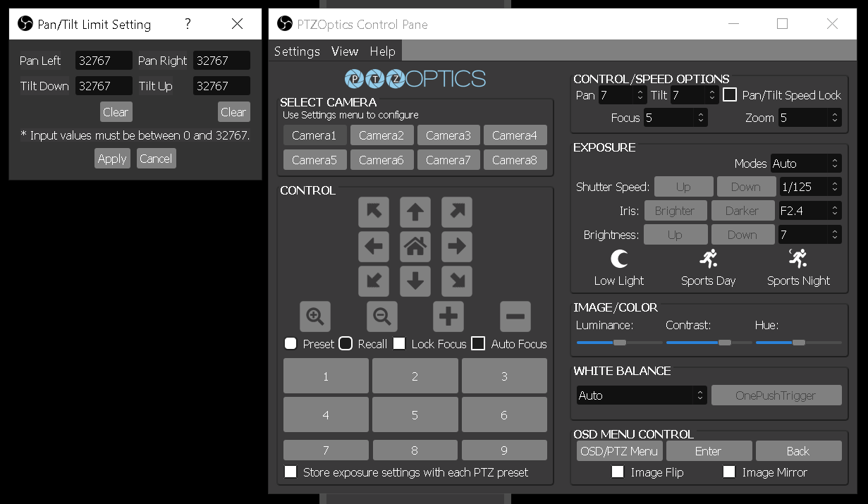The image size is (868, 504).
Task: Adjust the Pan speed spinner
Action: 623,95
